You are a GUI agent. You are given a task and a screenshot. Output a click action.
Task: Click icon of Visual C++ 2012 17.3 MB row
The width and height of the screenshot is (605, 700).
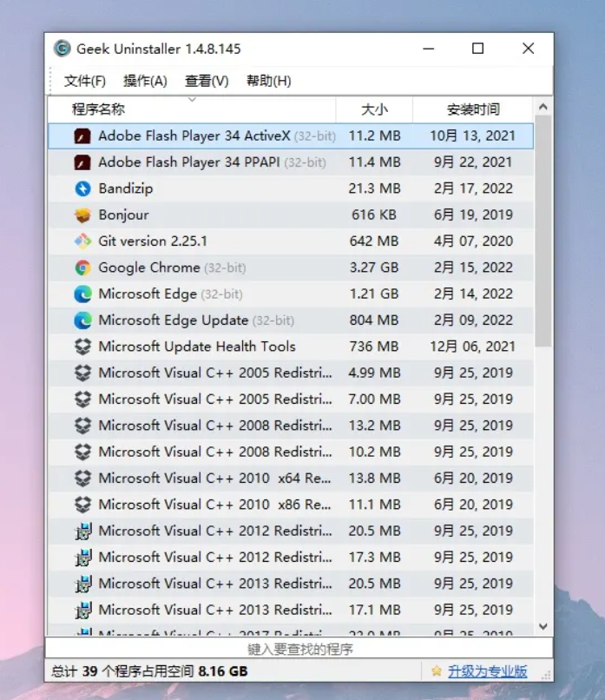pos(82,558)
